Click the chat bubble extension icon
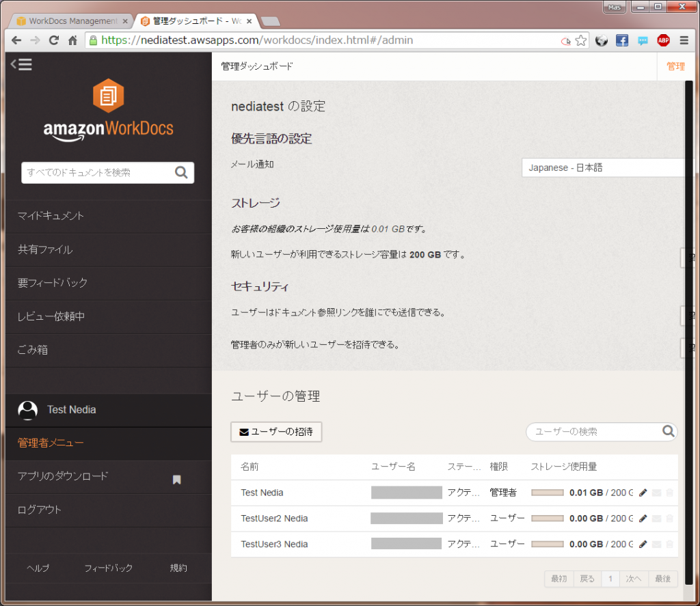700x606 pixels. [x=643, y=40]
